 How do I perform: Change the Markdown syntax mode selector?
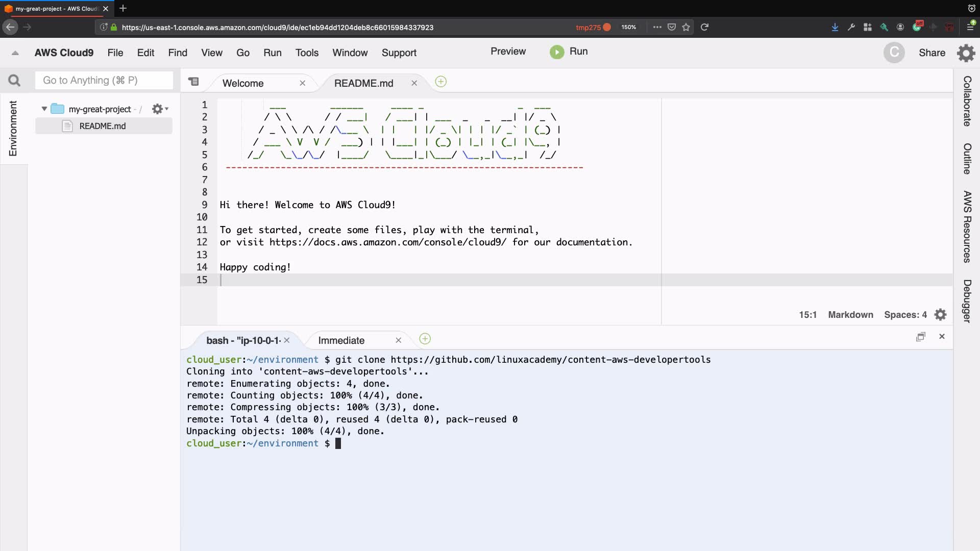(x=850, y=315)
